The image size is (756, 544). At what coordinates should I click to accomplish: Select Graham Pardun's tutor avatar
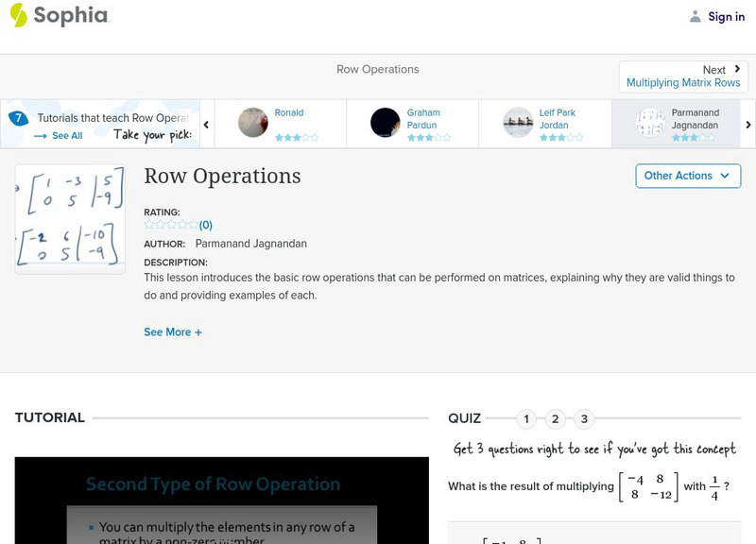click(x=383, y=124)
